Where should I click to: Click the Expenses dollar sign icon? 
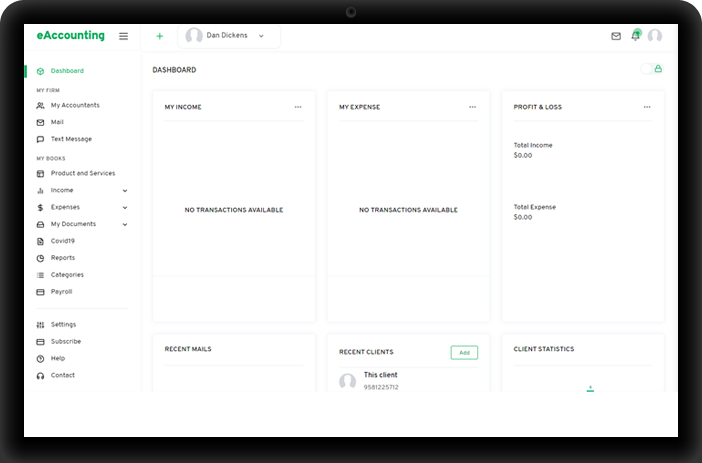40,208
